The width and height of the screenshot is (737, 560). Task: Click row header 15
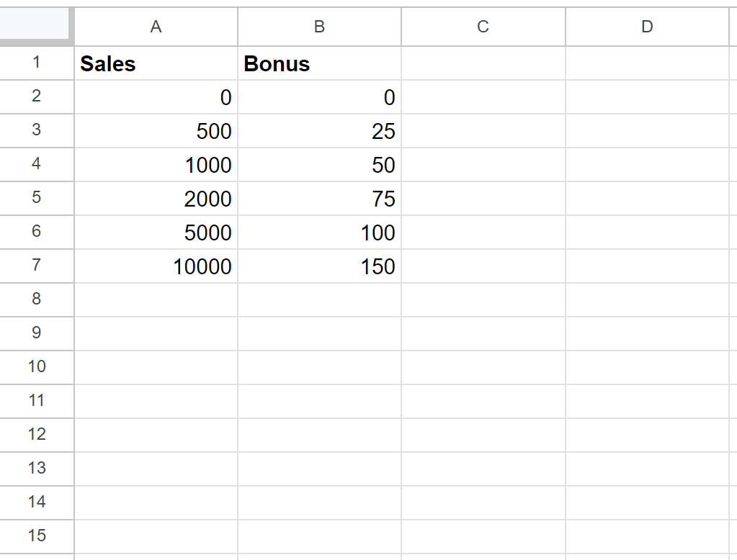[x=37, y=536]
